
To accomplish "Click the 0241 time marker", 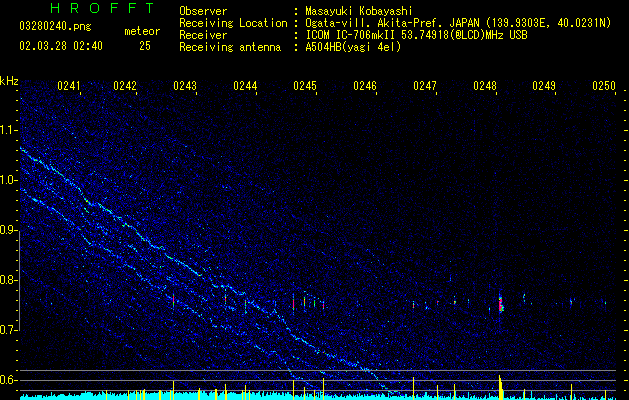I will click(69, 86).
